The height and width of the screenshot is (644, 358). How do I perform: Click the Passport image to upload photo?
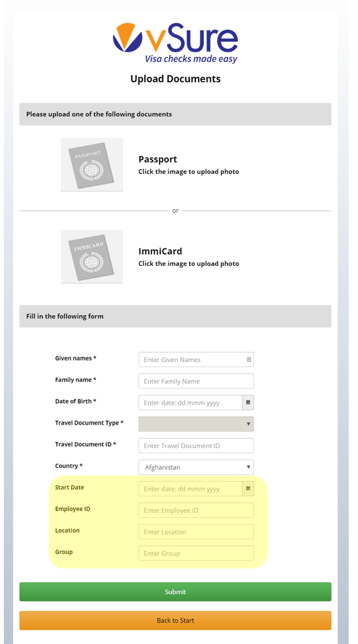91,164
